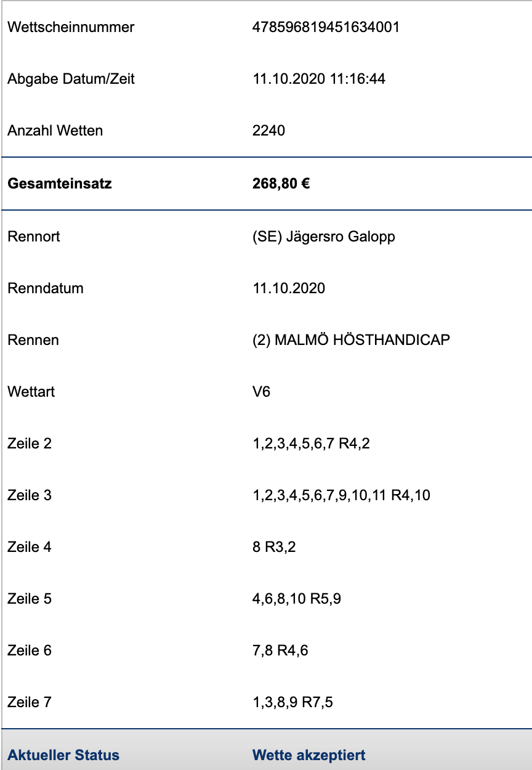
Task: Click the Aktueller Status label
Action: (x=63, y=755)
